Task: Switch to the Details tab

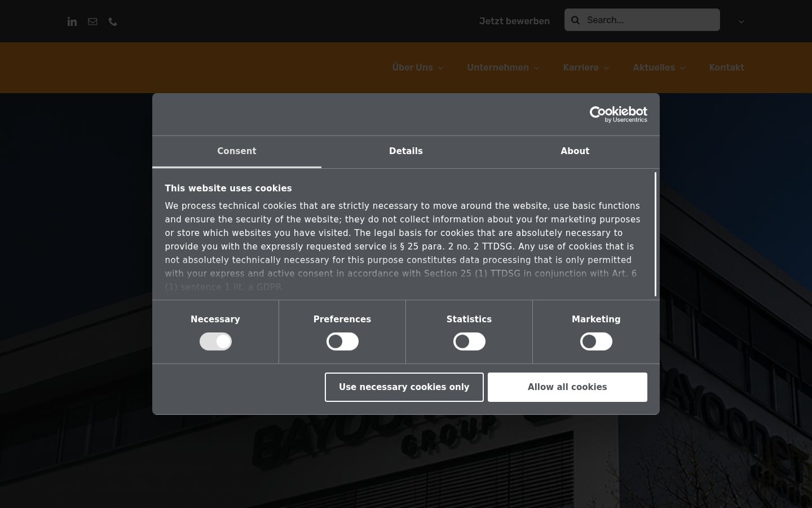Action: 406,151
